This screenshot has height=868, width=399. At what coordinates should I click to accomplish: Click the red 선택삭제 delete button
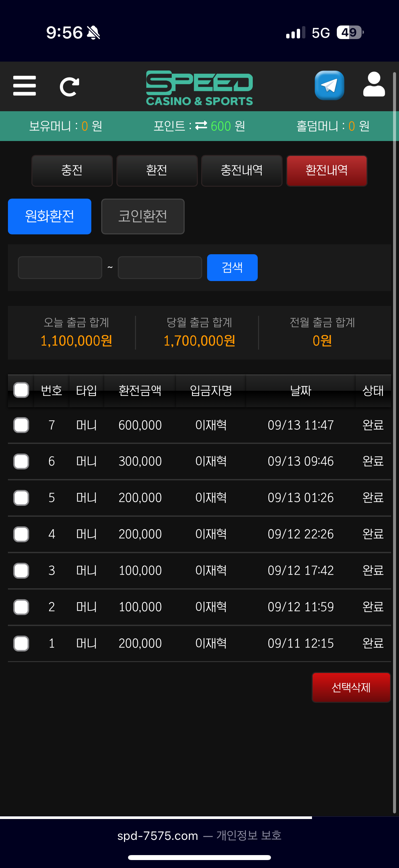[351, 687]
